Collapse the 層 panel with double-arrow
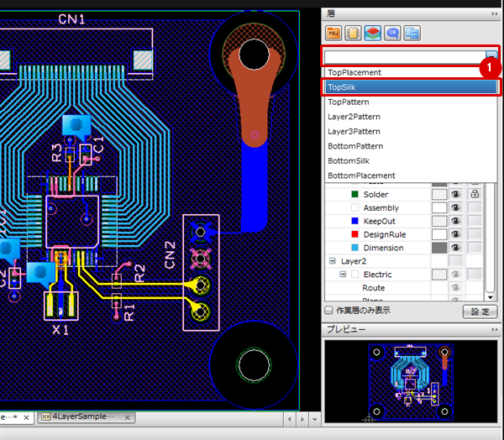The height and width of the screenshot is (440, 504). (x=495, y=13)
